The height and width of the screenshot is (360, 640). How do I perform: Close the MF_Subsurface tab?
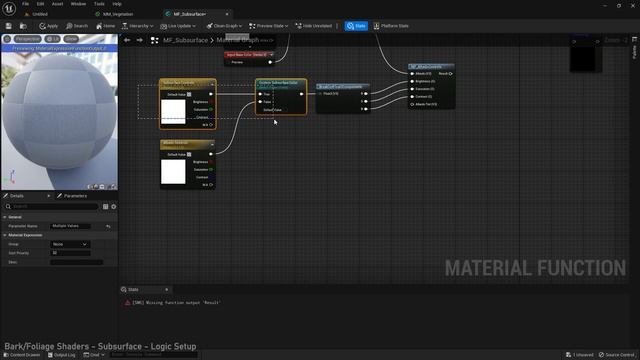tap(227, 14)
